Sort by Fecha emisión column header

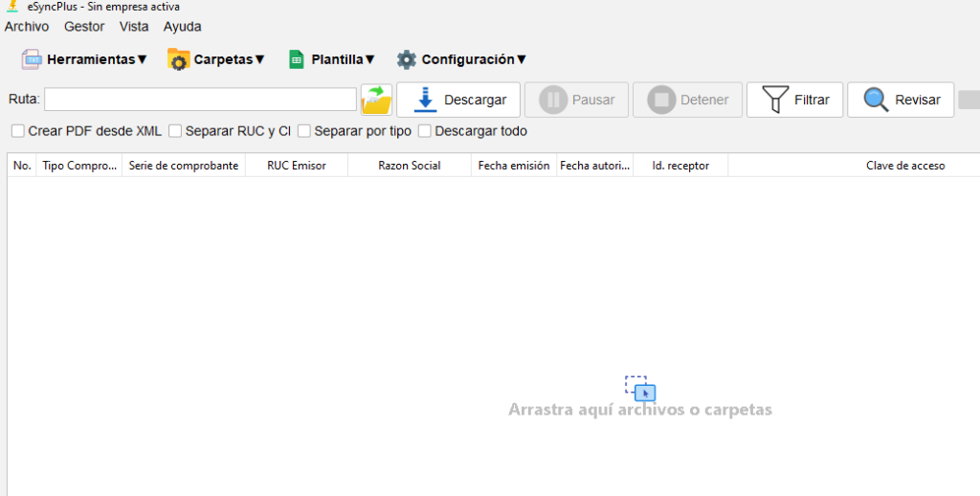pyautogui.click(x=514, y=166)
